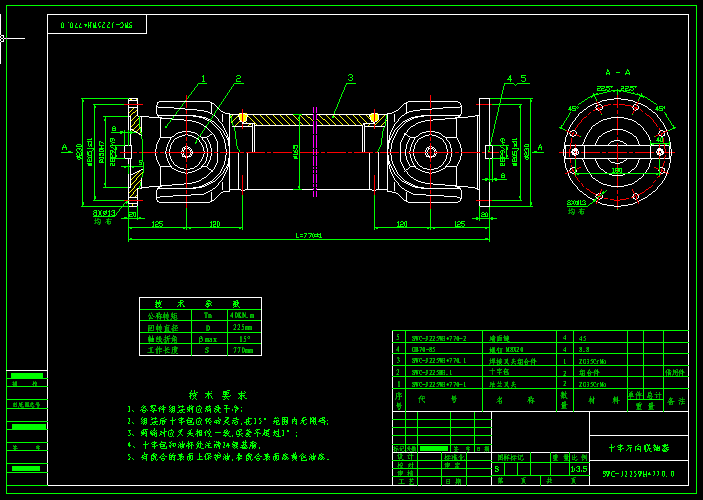
Task: Click the 材料 column header
Action: (x=603, y=400)
